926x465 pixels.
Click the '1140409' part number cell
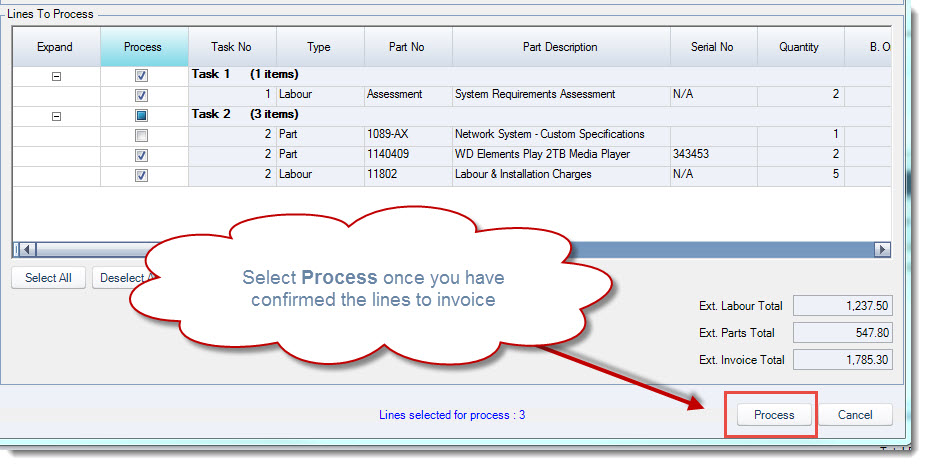pyautogui.click(x=408, y=154)
